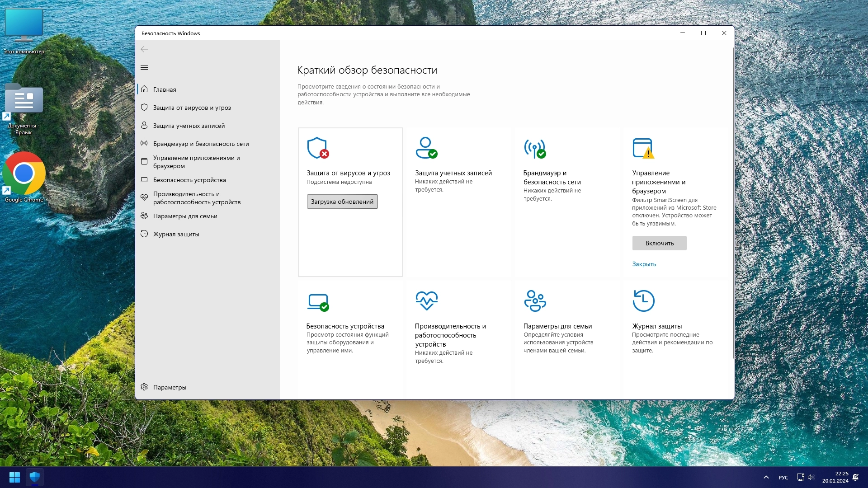Toggle virus protection subsystem status
This screenshot has height=488, width=868.
(342, 202)
